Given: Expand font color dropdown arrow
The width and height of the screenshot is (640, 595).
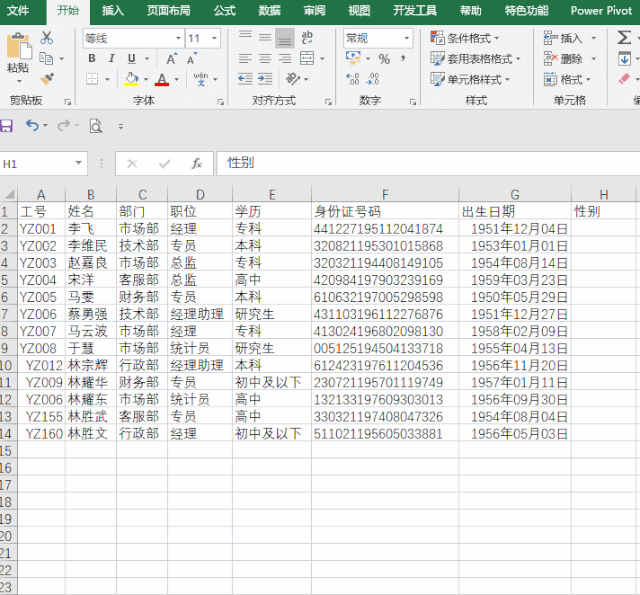Looking at the screenshot, I should [x=177, y=80].
